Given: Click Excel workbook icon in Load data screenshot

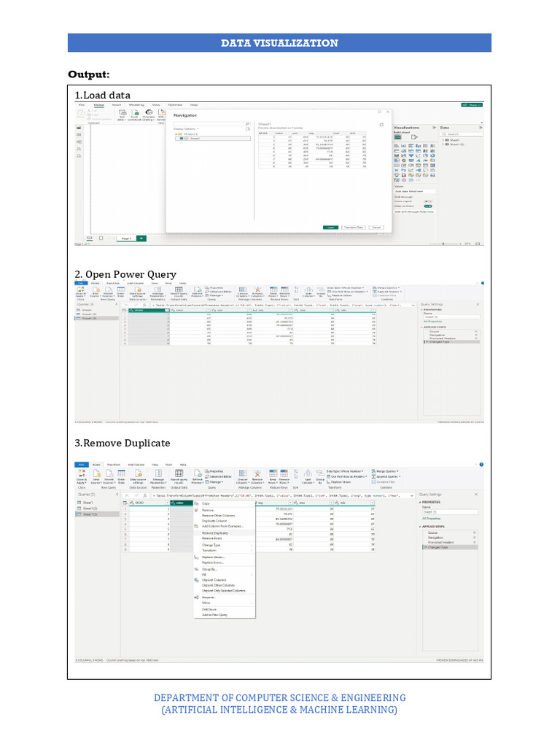Looking at the screenshot, I should click(x=135, y=112).
